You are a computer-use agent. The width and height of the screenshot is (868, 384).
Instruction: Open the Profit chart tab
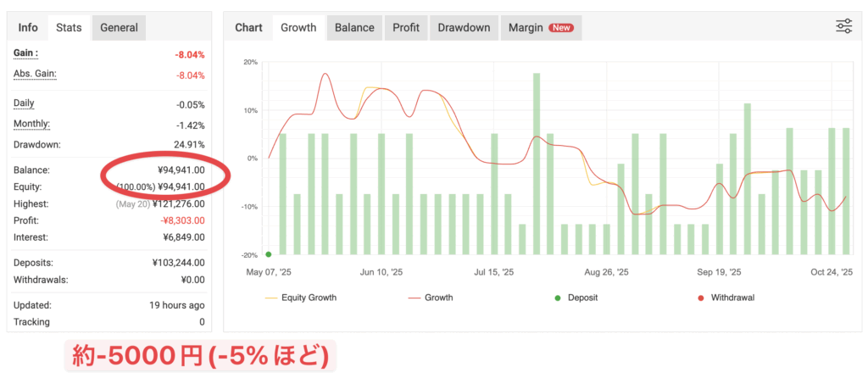pos(405,27)
